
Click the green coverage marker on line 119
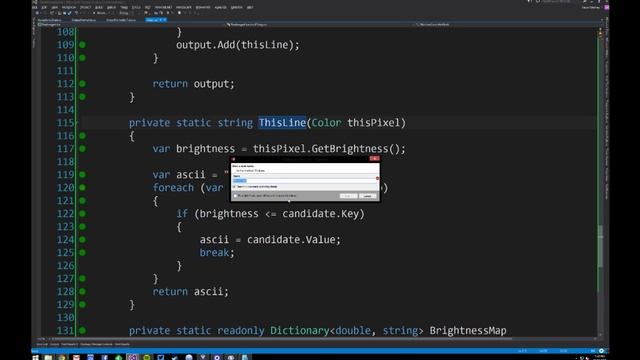click(82, 175)
